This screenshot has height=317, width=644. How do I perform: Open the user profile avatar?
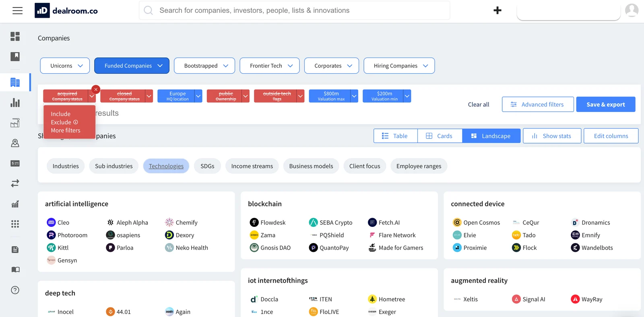pyautogui.click(x=632, y=10)
